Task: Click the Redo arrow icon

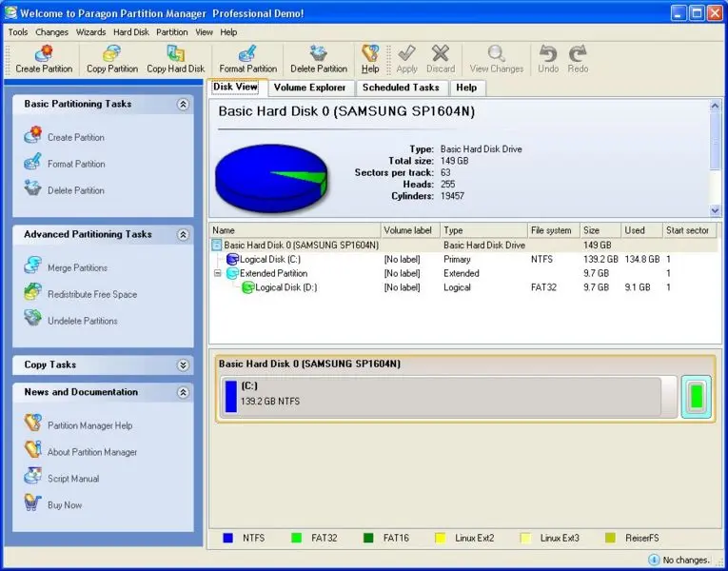Action: click(x=578, y=53)
